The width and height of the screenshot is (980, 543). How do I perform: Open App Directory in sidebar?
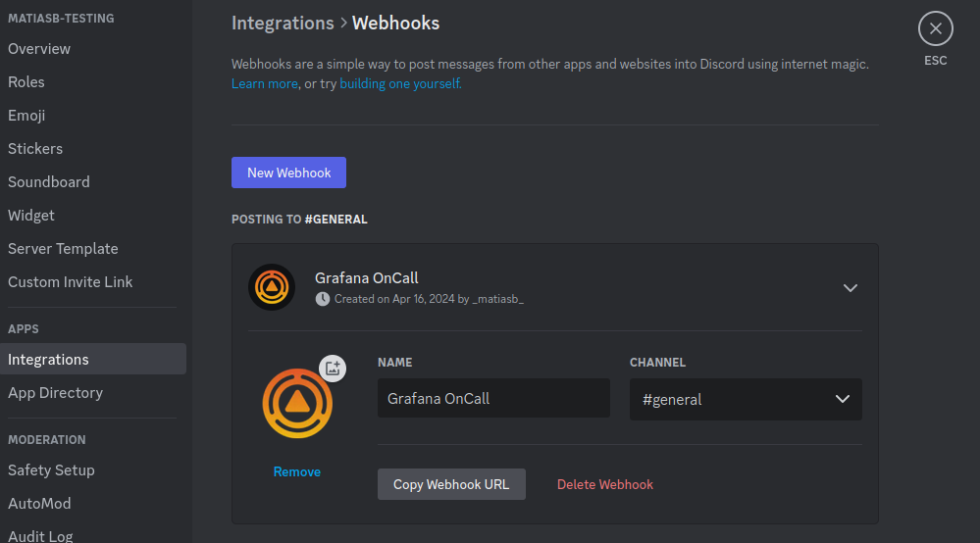click(x=55, y=393)
